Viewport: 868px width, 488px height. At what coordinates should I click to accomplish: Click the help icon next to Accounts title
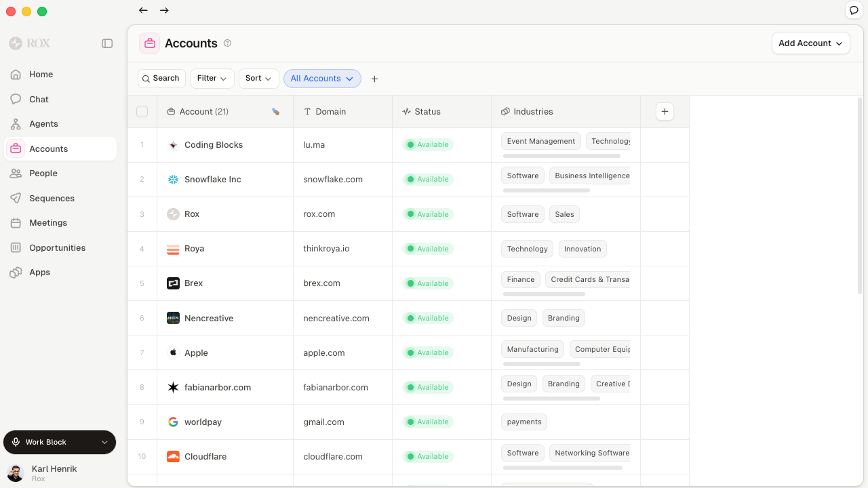pyautogui.click(x=227, y=43)
